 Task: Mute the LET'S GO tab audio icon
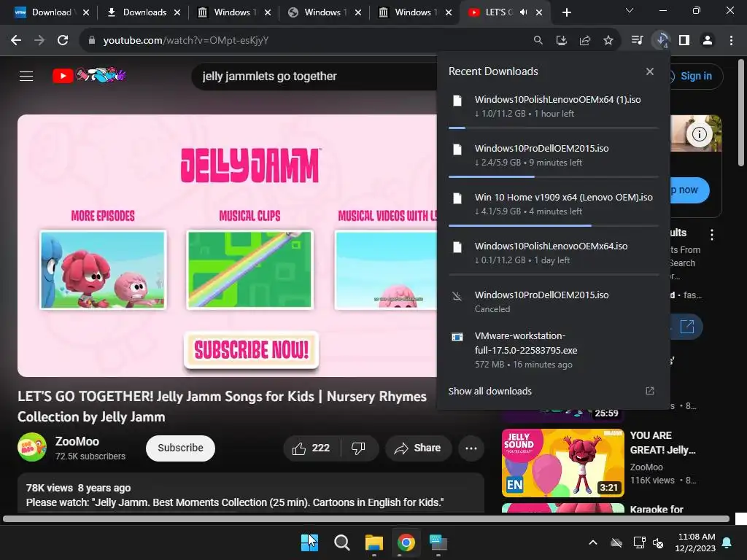click(x=524, y=12)
